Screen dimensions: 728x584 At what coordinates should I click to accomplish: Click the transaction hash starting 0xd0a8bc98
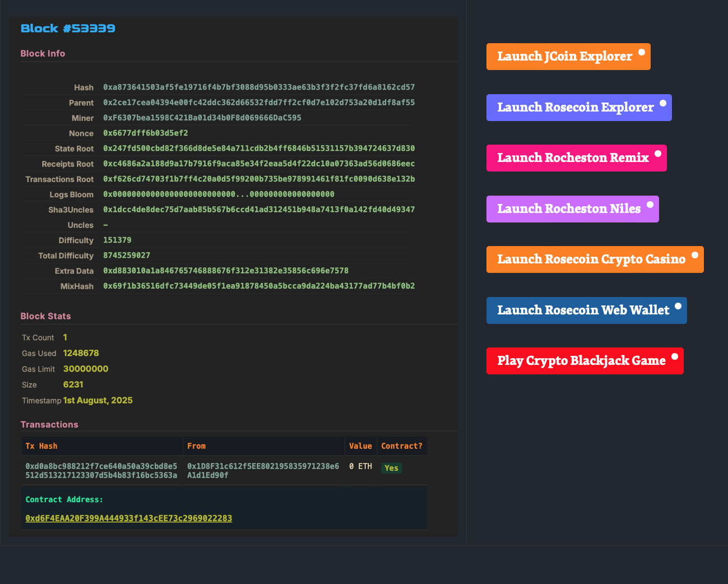101,471
